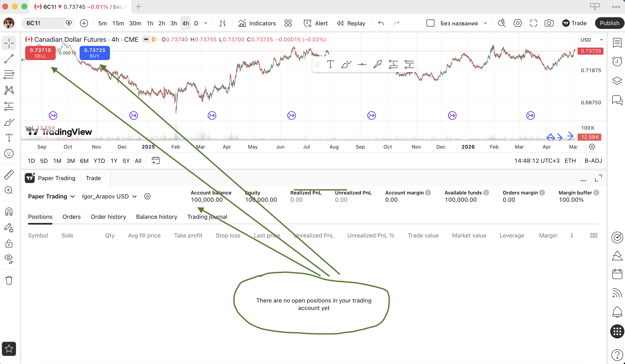
Task: Select the 1h timeframe
Action: (x=150, y=23)
